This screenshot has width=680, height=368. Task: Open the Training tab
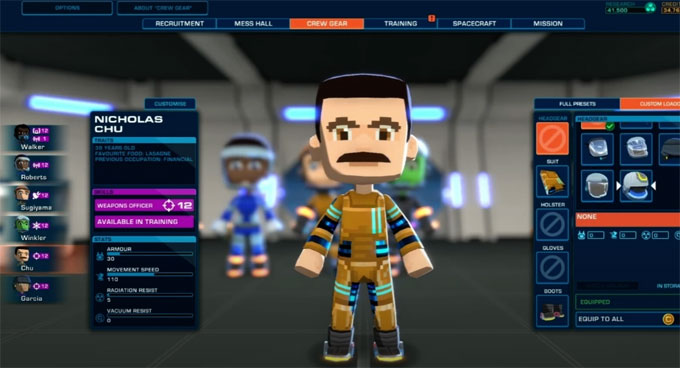tap(400, 23)
